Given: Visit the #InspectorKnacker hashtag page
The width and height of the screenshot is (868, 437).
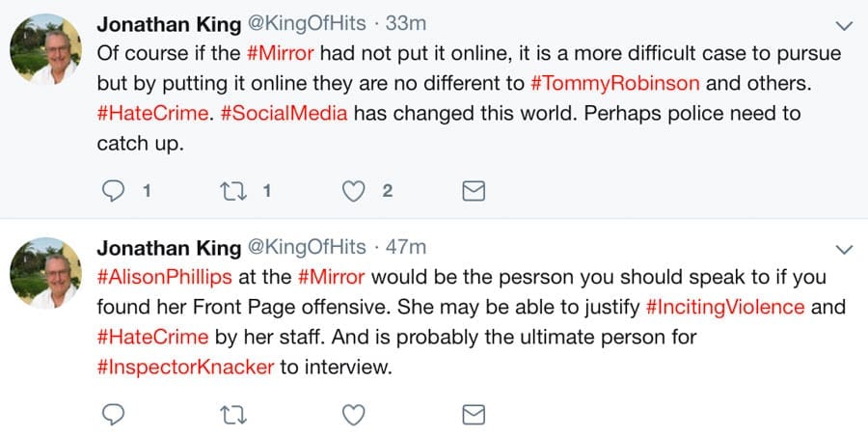Looking at the screenshot, I should pyautogui.click(x=186, y=368).
